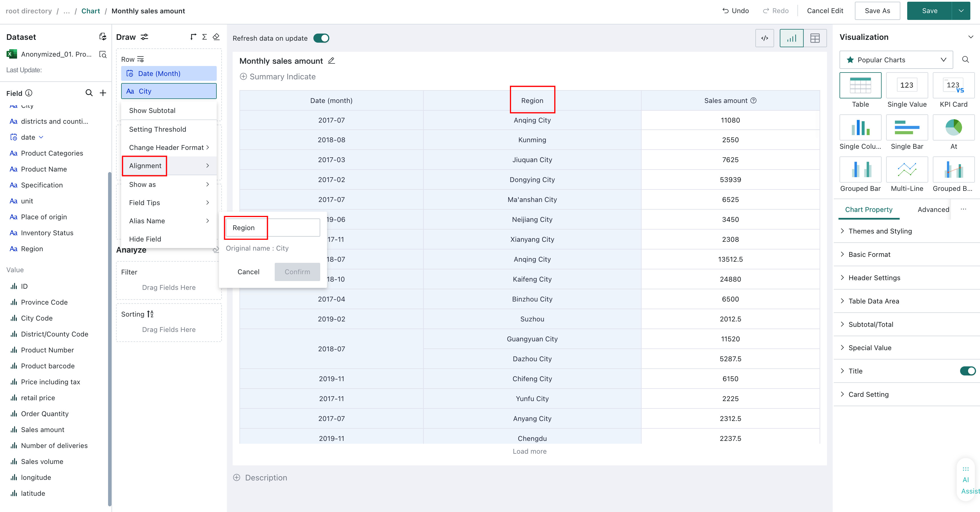Search fields with the magnifier icon

89,93
